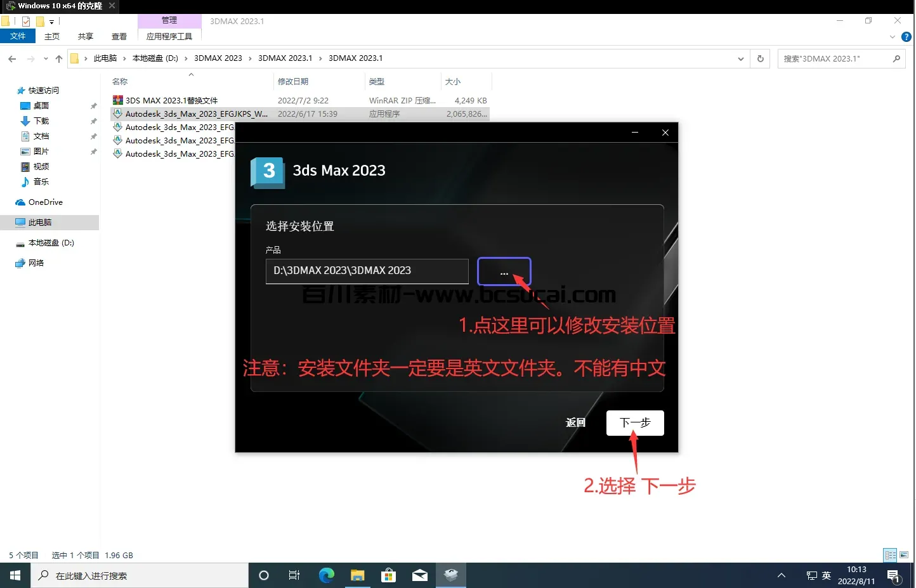
Task: Open recent locations dropdown arrow
Action: [46, 58]
